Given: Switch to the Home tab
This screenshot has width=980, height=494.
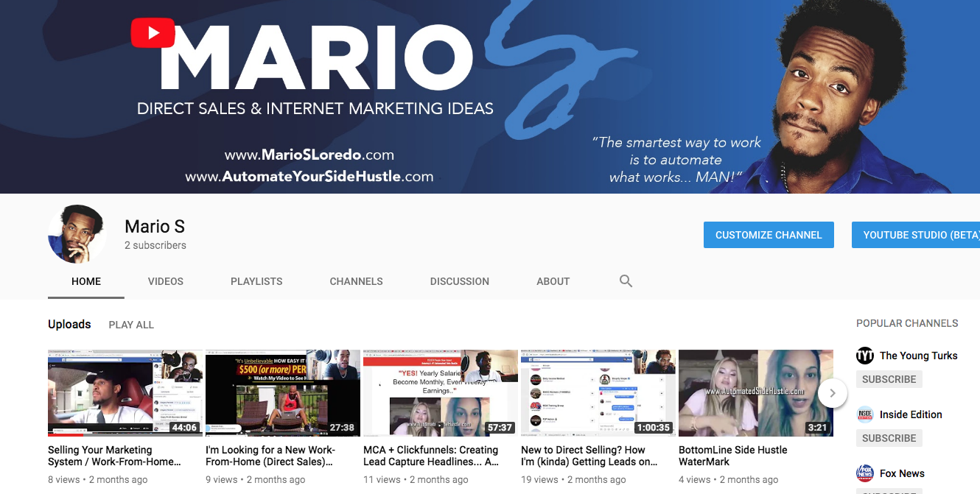Looking at the screenshot, I should pos(86,281).
